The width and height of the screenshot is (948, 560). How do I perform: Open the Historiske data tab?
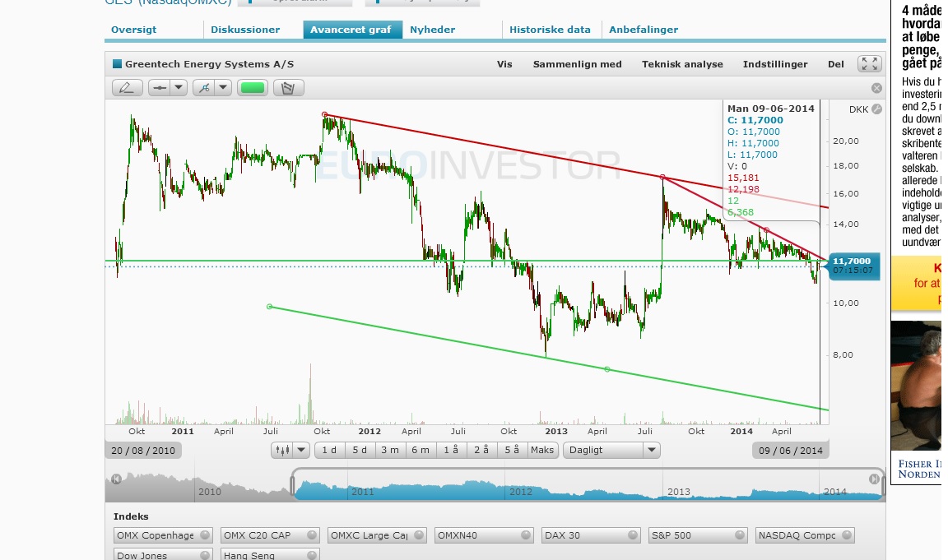pos(550,30)
